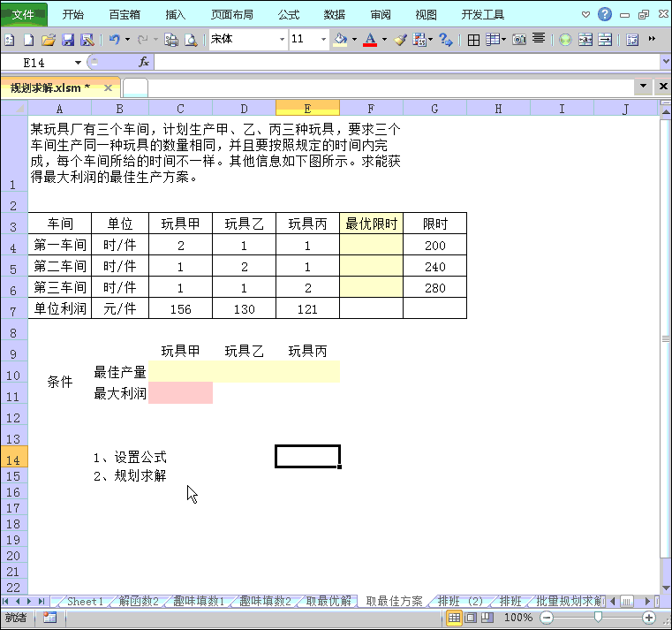The image size is (672, 630).
Task: Click the New blank workbook icon
Action: click(x=29, y=40)
